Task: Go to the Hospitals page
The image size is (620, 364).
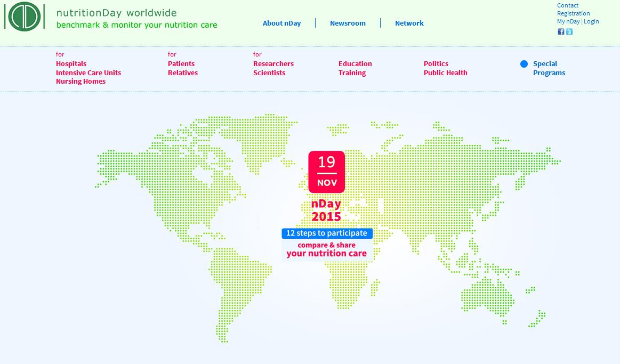Action: pos(71,63)
